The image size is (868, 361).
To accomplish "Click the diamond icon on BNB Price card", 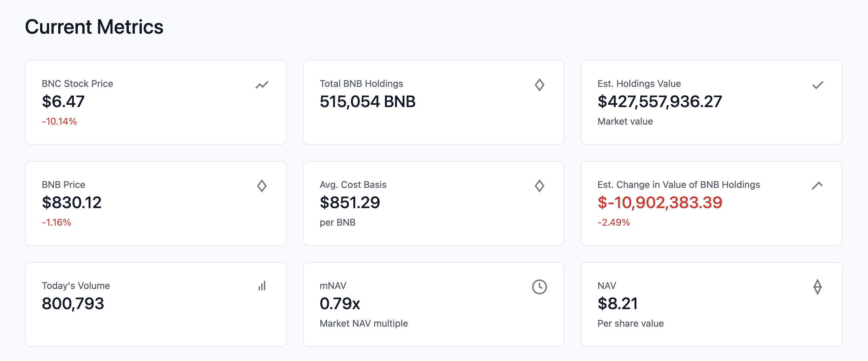I will click(262, 186).
